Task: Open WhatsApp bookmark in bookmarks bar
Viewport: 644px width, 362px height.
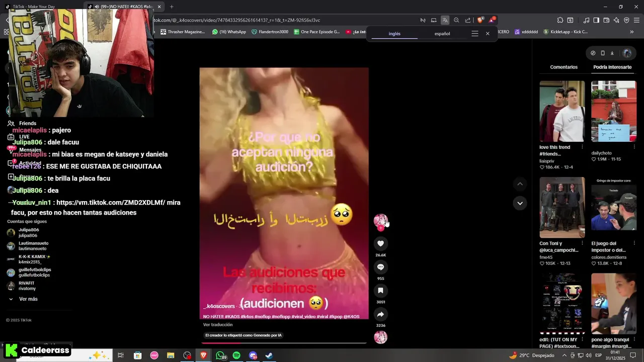Action: [229, 32]
